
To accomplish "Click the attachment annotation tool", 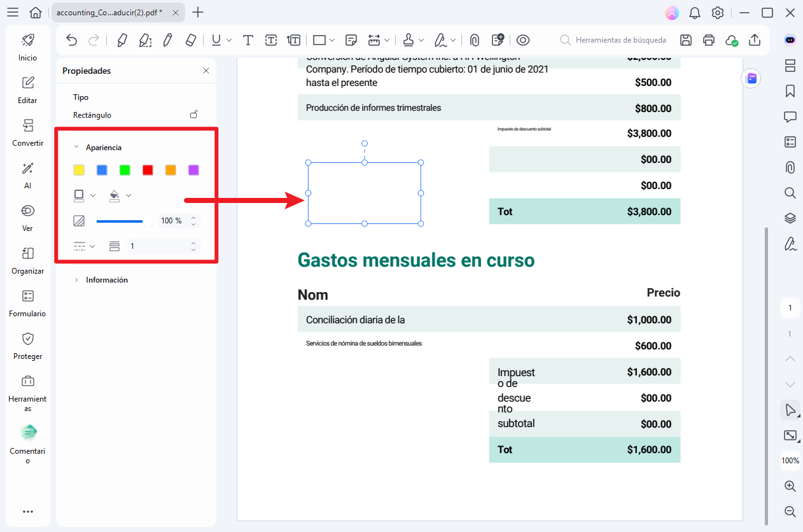I will tap(474, 39).
